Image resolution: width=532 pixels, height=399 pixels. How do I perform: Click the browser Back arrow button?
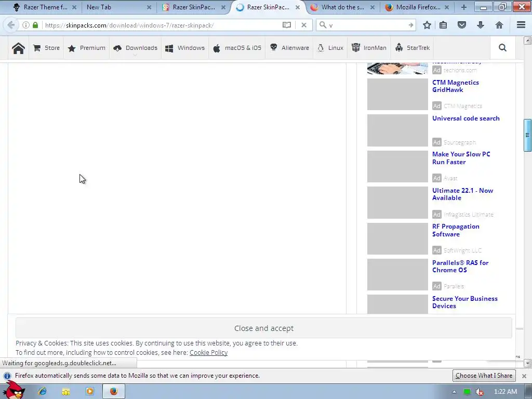pyautogui.click(x=11, y=25)
